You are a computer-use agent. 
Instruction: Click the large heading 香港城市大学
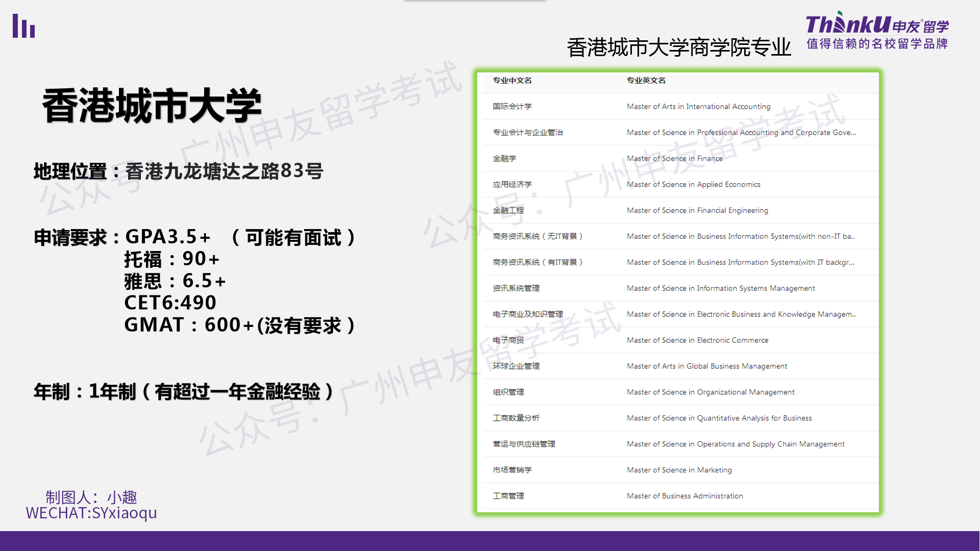(x=152, y=106)
